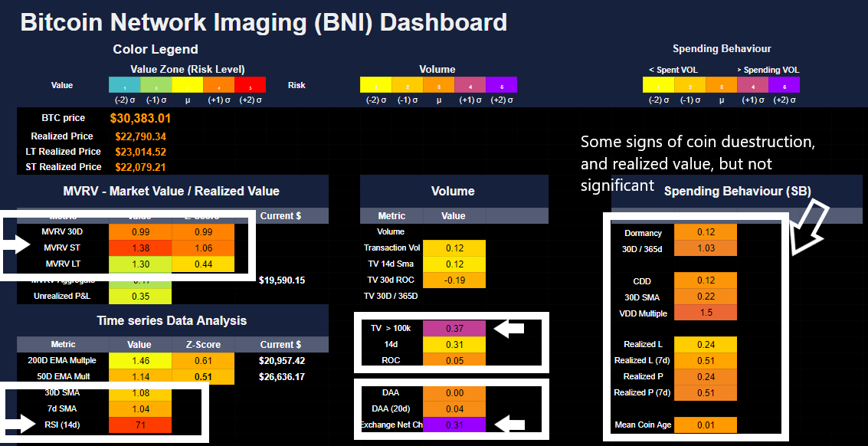Select the TV 14d Sma value 0.12

click(x=454, y=264)
